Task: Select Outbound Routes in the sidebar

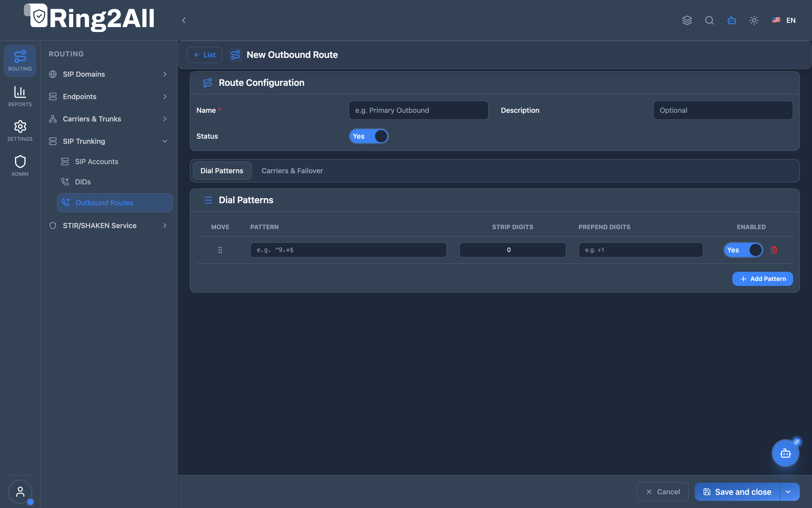Action: pos(115,203)
